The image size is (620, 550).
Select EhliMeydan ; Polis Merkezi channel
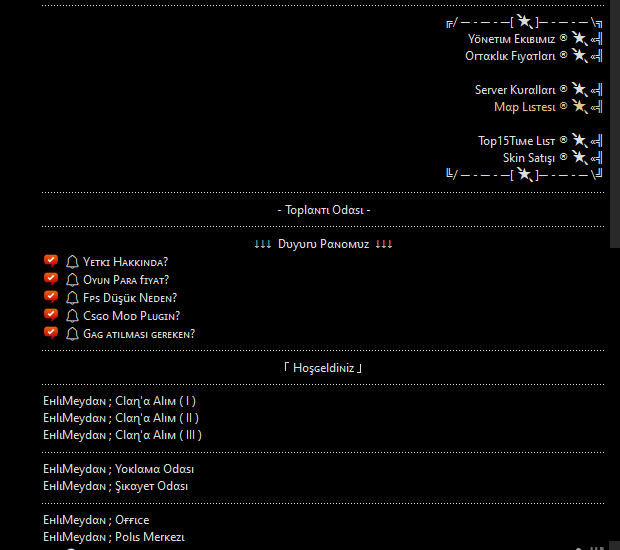coord(114,537)
